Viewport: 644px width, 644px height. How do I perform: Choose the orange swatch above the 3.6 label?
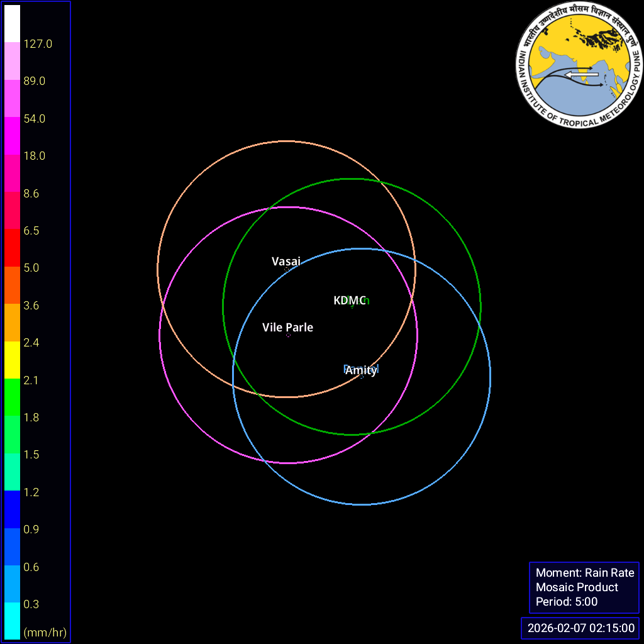click(12, 285)
